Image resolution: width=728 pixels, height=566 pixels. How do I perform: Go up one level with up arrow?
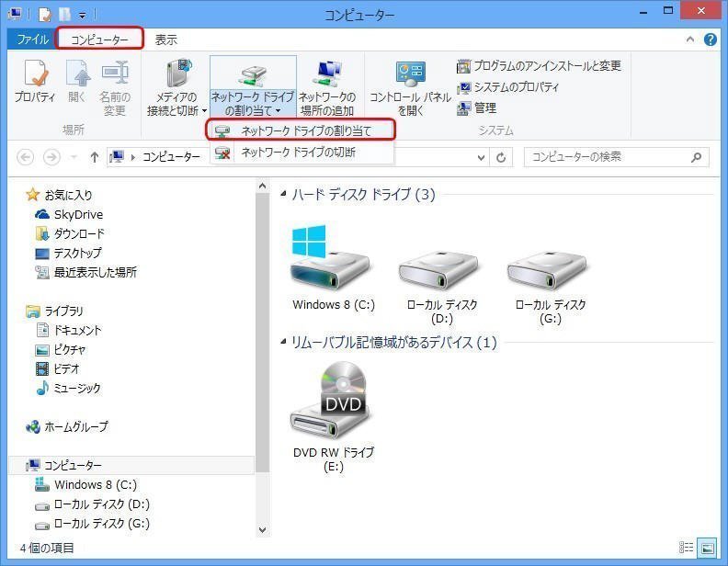click(x=95, y=157)
